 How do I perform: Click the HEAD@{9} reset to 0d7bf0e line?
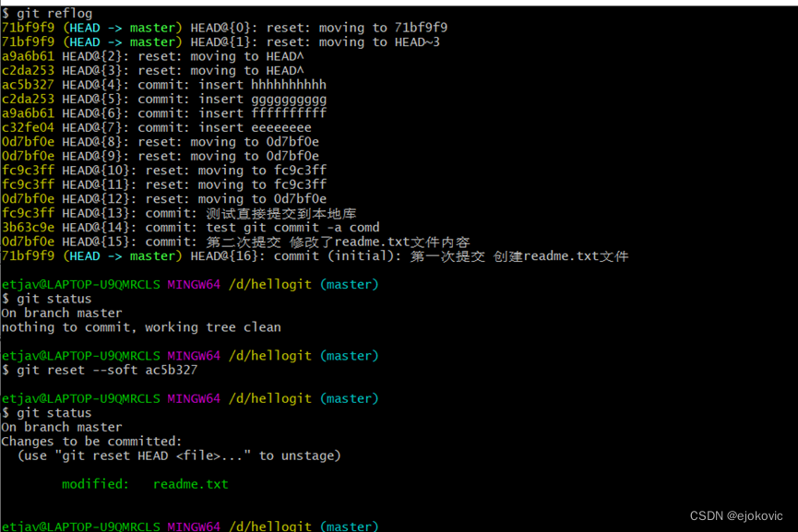[161, 156]
